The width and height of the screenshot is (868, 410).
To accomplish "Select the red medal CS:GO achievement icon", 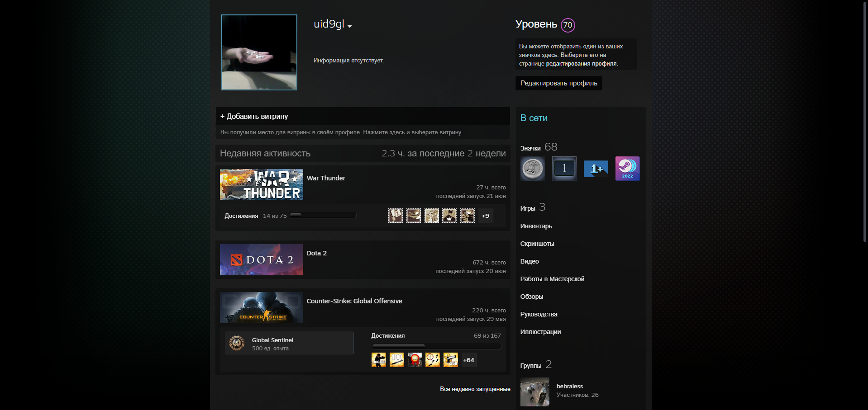I will point(415,360).
